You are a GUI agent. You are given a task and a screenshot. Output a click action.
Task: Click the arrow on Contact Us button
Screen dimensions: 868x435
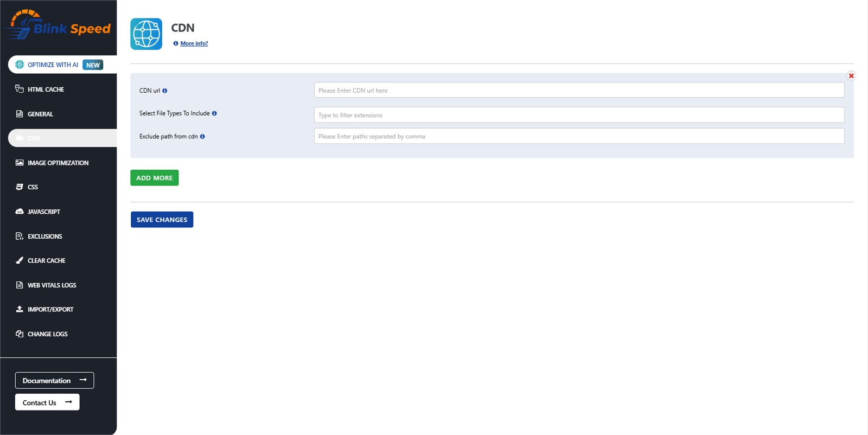[68, 402]
